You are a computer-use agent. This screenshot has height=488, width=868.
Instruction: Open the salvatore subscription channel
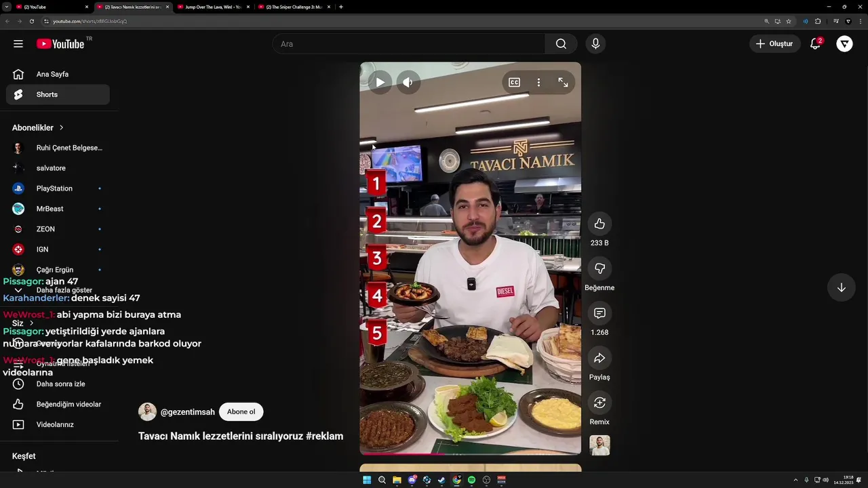tap(58, 168)
